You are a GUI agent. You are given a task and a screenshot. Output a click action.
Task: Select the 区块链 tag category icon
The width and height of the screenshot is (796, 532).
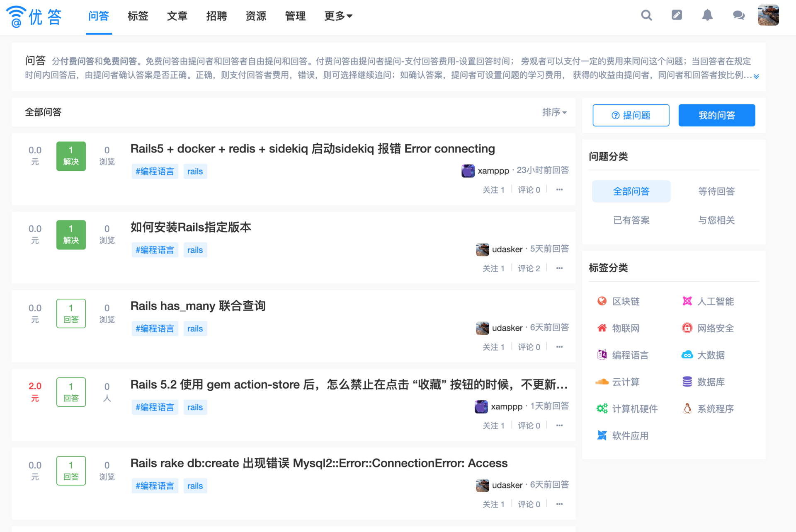tap(602, 301)
